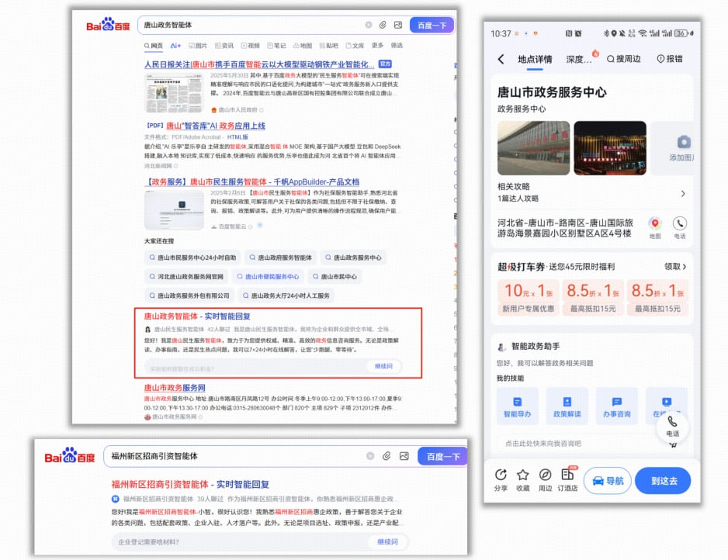
Task: Open the 人民日报关注 唐山市携手百度智能云 result
Action: pos(259,64)
